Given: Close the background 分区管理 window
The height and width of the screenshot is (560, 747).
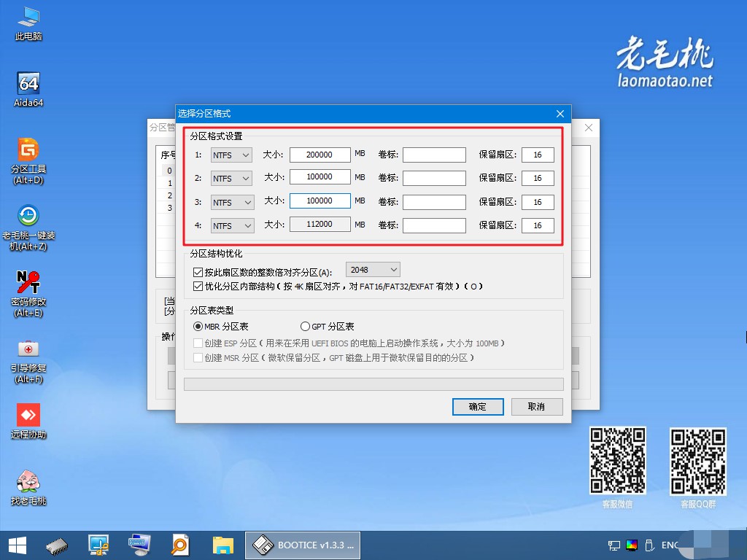Looking at the screenshot, I should [x=589, y=128].
